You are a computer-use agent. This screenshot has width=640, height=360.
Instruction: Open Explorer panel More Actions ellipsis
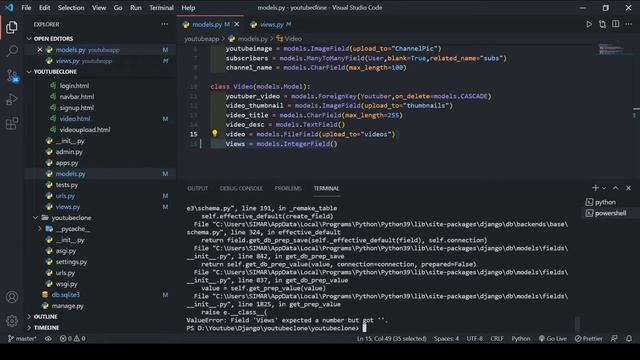[164, 24]
